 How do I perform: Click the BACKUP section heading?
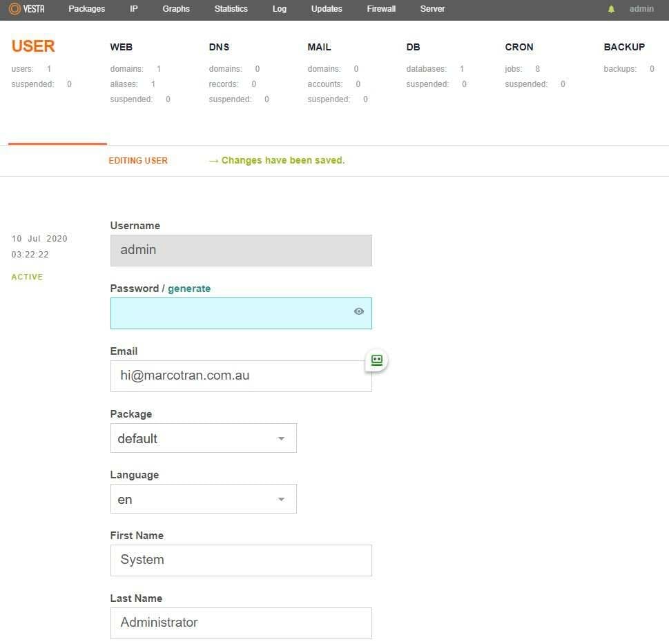click(623, 47)
